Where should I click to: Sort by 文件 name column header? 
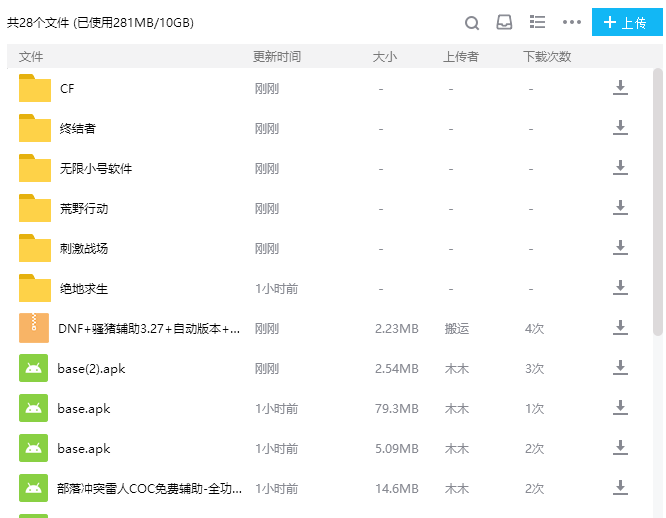tap(31, 57)
